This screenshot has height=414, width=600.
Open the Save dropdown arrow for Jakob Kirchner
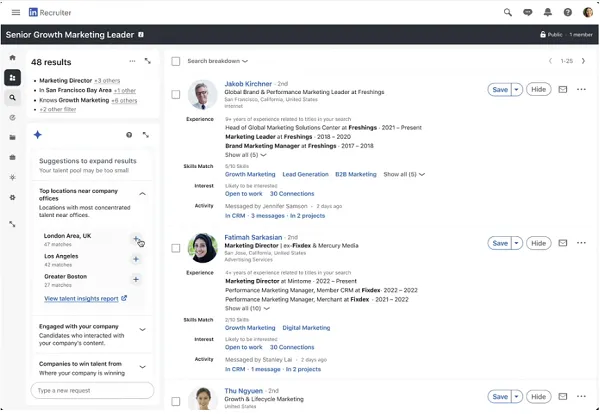pos(517,90)
